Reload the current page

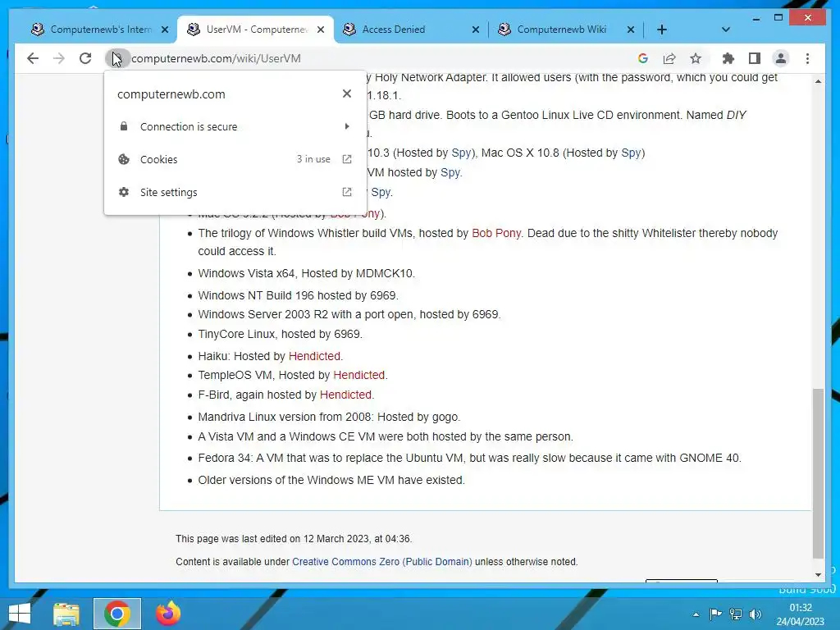85,58
